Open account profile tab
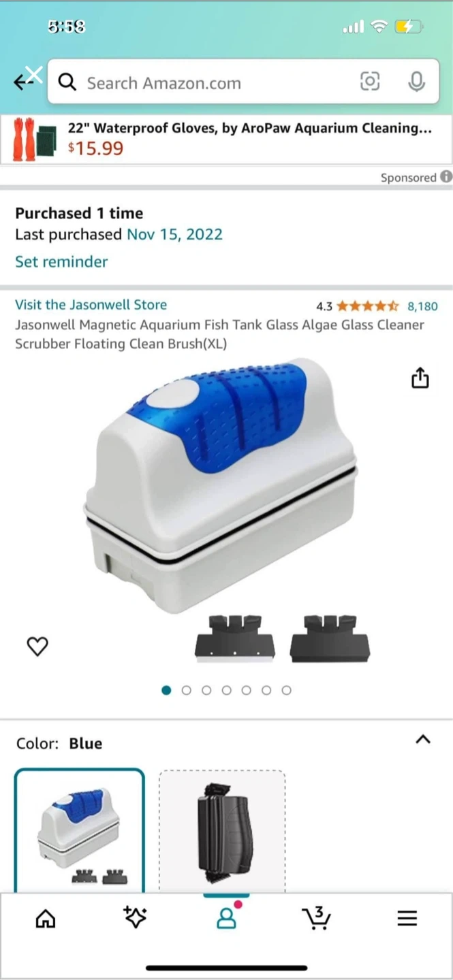Image resolution: width=453 pixels, height=980 pixels. pos(227,917)
